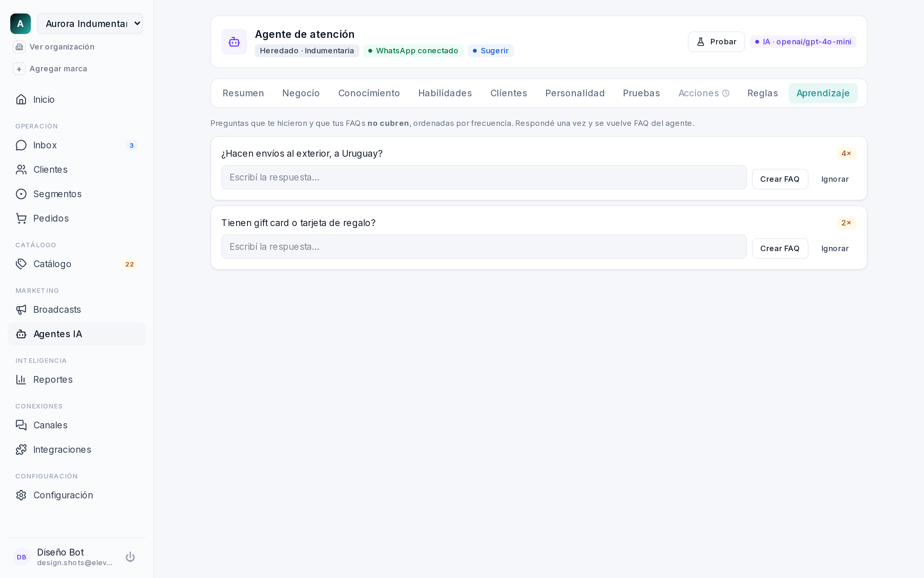Open the Personalidad tab

575,93
